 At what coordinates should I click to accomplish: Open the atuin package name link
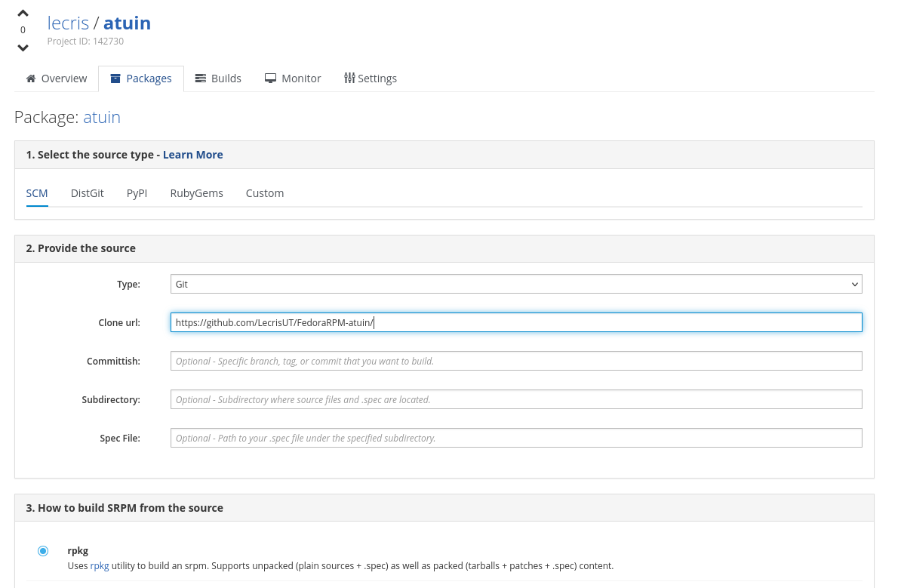102,117
